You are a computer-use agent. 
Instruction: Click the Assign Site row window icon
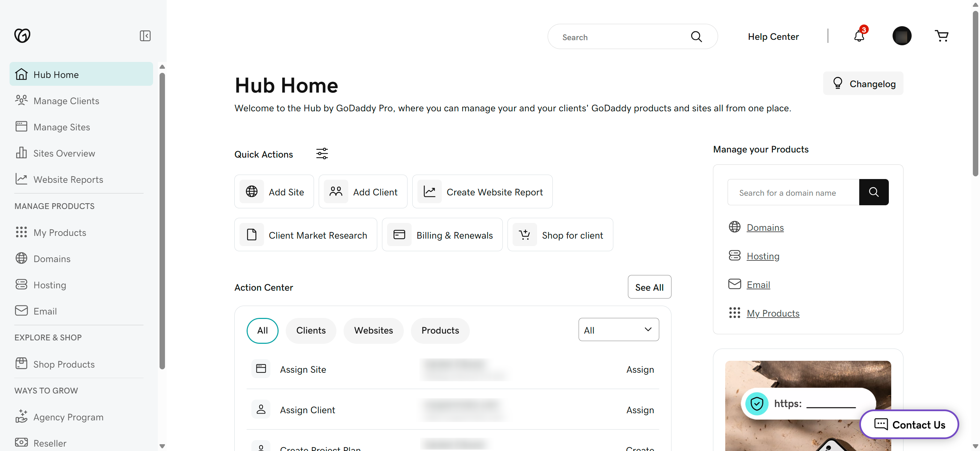(261, 368)
